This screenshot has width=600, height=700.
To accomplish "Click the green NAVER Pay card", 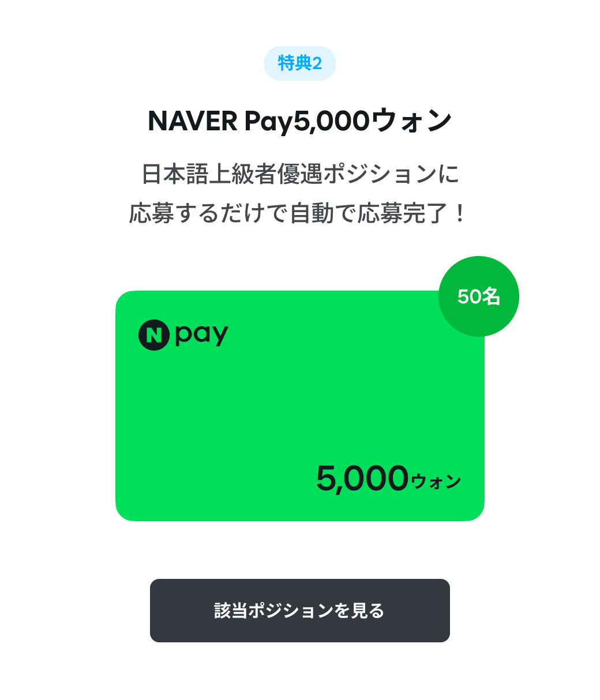I will [299, 406].
